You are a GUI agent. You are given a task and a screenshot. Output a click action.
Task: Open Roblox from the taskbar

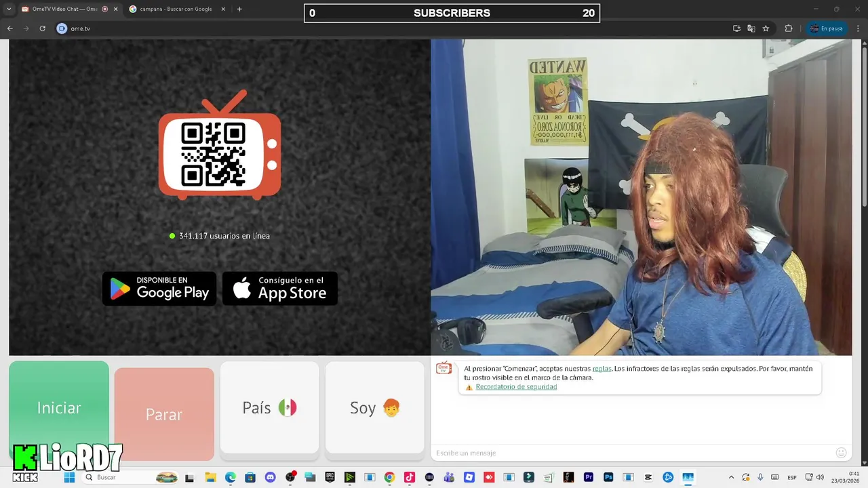pos(469,477)
